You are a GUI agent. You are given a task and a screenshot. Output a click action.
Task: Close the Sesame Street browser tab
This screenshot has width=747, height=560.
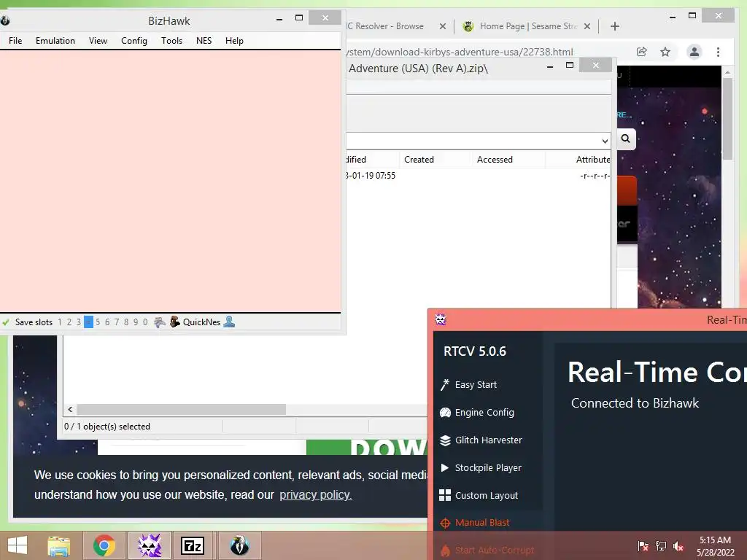587,26
